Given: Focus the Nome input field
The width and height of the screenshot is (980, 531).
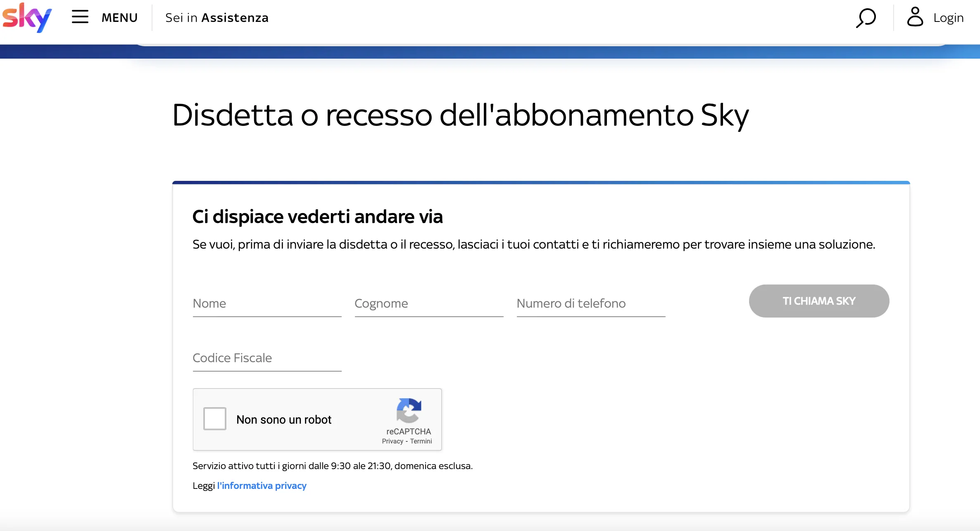Looking at the screenshot, I should [267, 304].
